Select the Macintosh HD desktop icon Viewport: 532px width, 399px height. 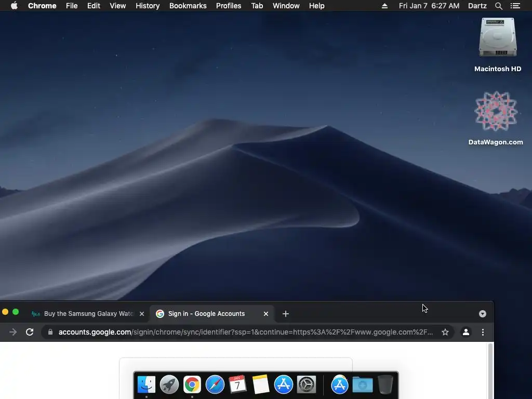(498, 45)
